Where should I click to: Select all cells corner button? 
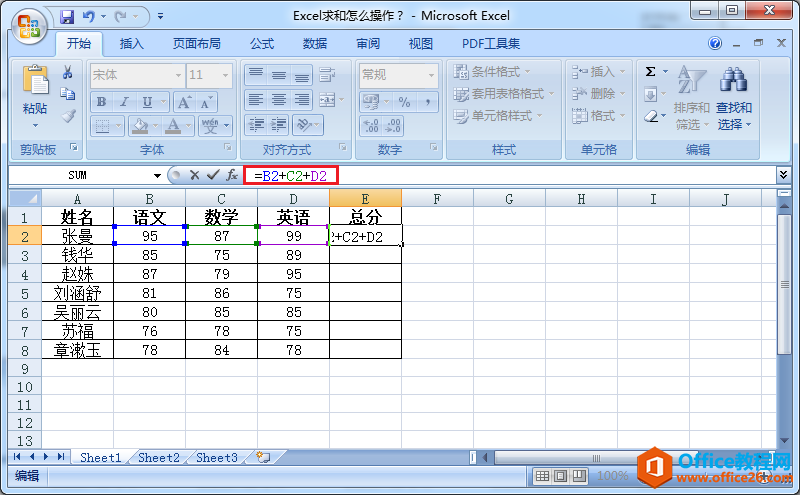[25, 198]
